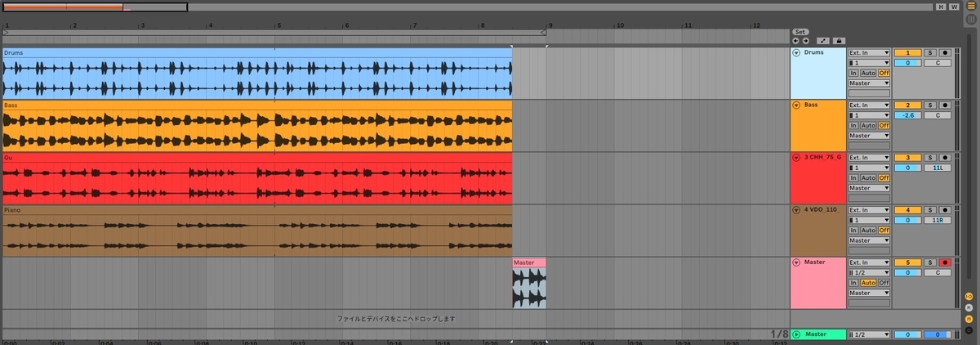
Task: Disarm the red record button on track 5
Action: (945, 262)
